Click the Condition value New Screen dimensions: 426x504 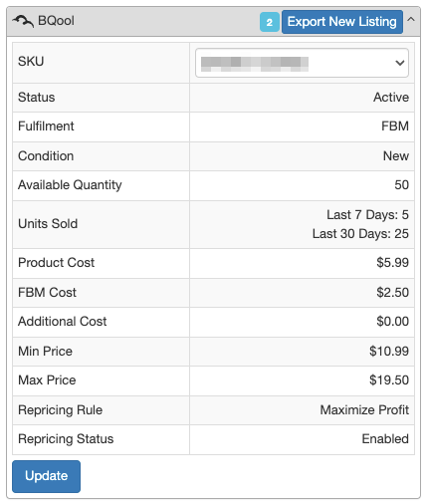tap(396, 156)
